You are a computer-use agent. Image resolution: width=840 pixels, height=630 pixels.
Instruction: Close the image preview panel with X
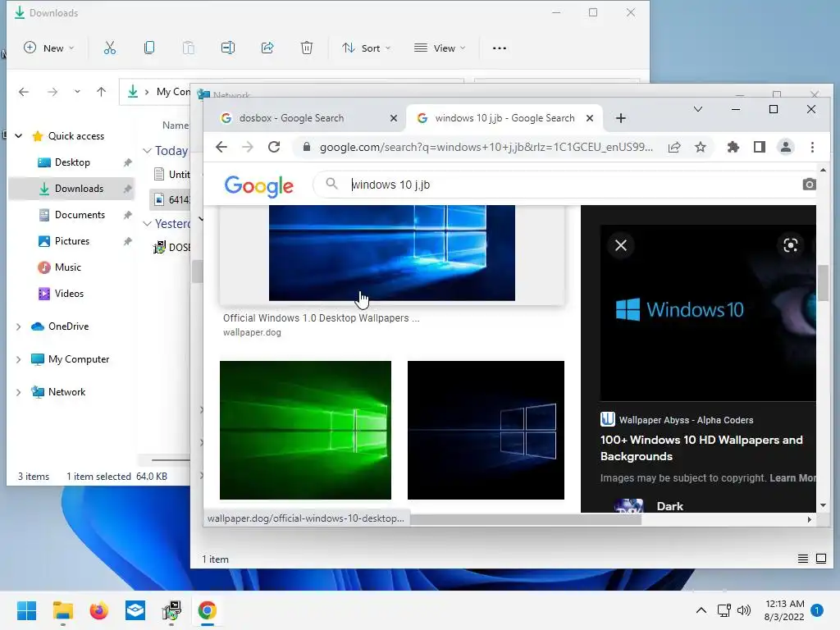621,245
